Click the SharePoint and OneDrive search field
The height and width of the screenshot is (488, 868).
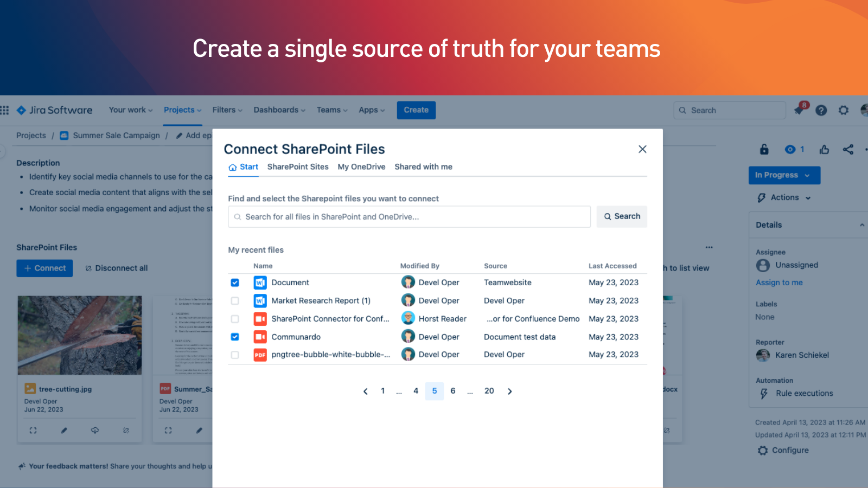[409, 217]
